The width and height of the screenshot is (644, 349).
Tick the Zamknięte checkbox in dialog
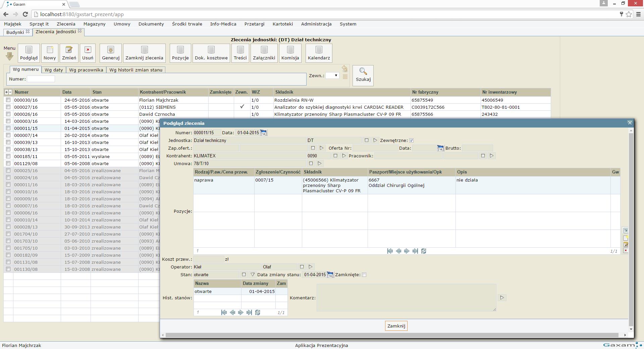364,275
